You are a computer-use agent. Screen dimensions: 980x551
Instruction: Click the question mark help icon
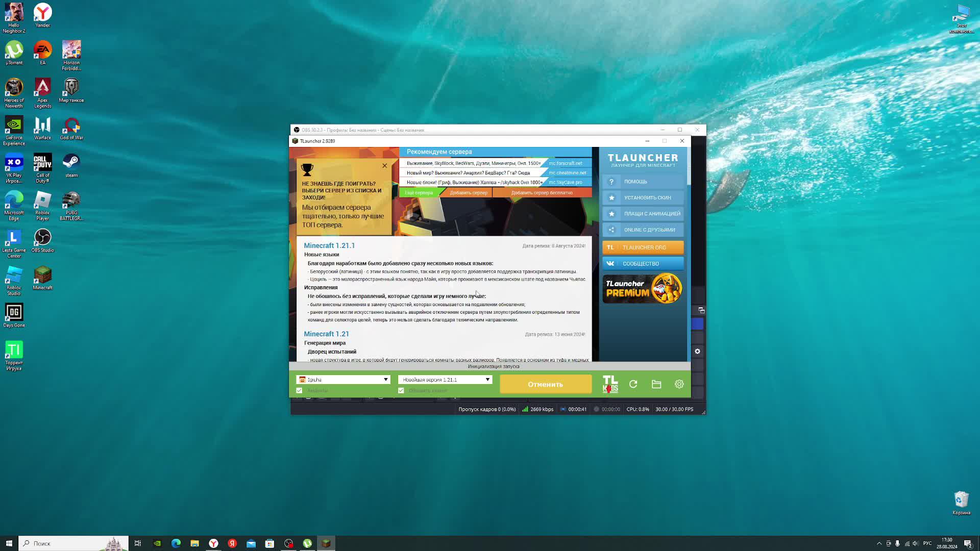coord(611,182)
